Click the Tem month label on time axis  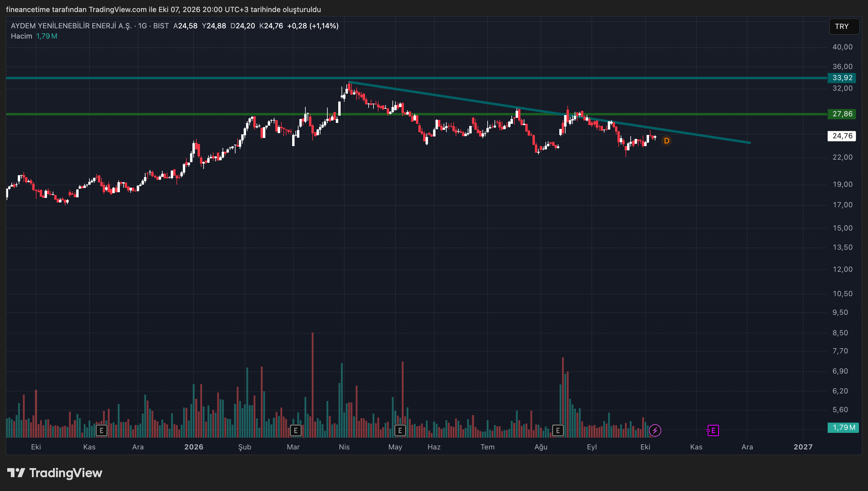tap(487, 447)
